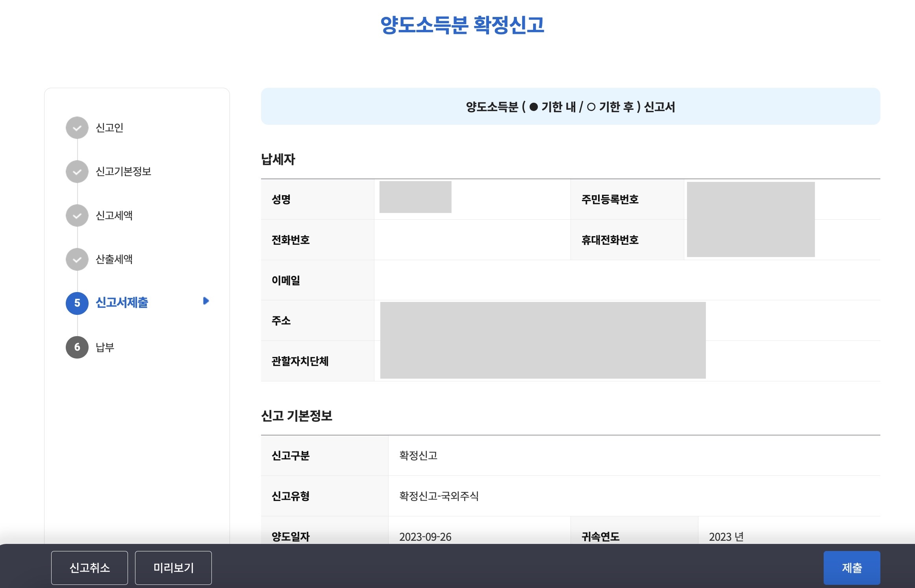Viewport: 915px width, 588px height.
Task: Open the 산출세액 step label
Action: [114, 259]
